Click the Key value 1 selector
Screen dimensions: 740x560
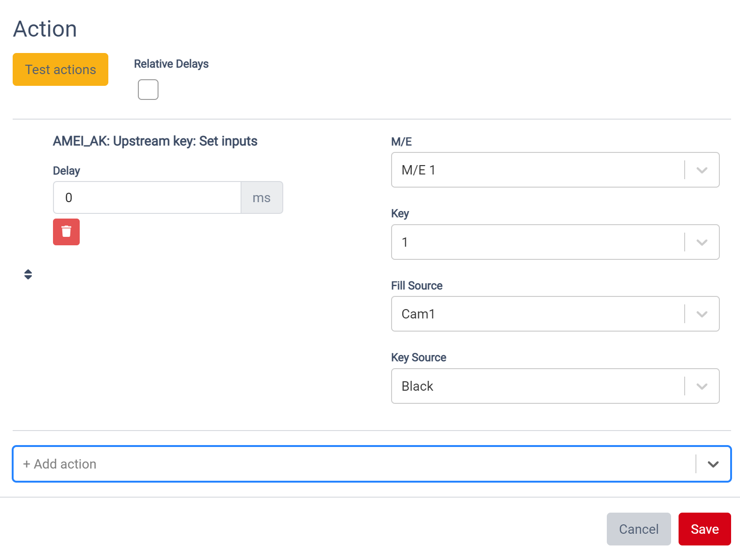tap(555, 242)
